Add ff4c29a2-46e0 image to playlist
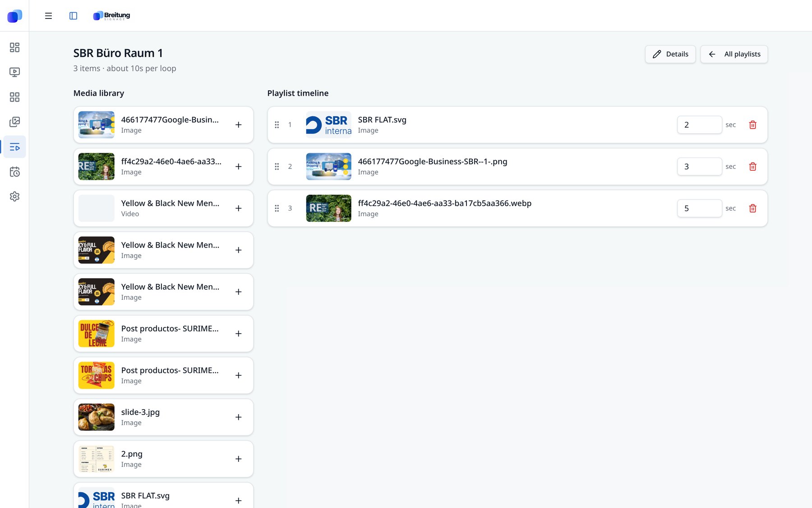 (239, 167)
